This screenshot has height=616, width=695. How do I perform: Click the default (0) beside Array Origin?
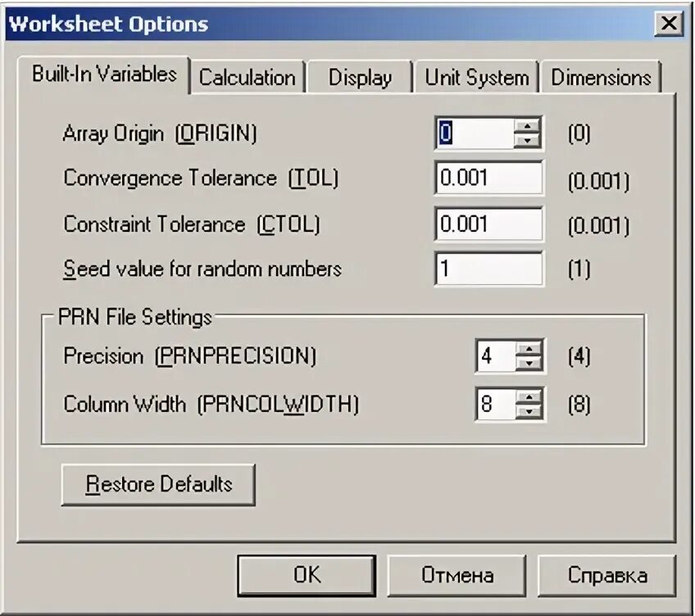point(579,133)
